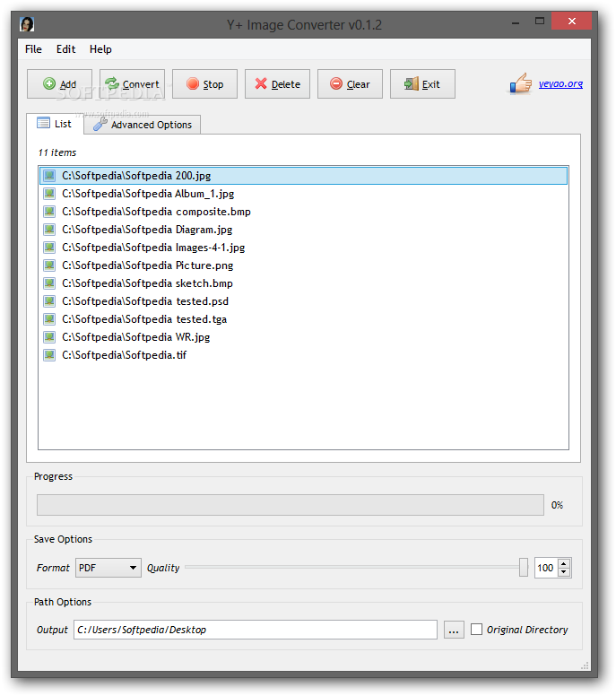The width and height of the screenshot is (616, 696).
Task: Start conversion with the Convert button
Action: (132, 84)
